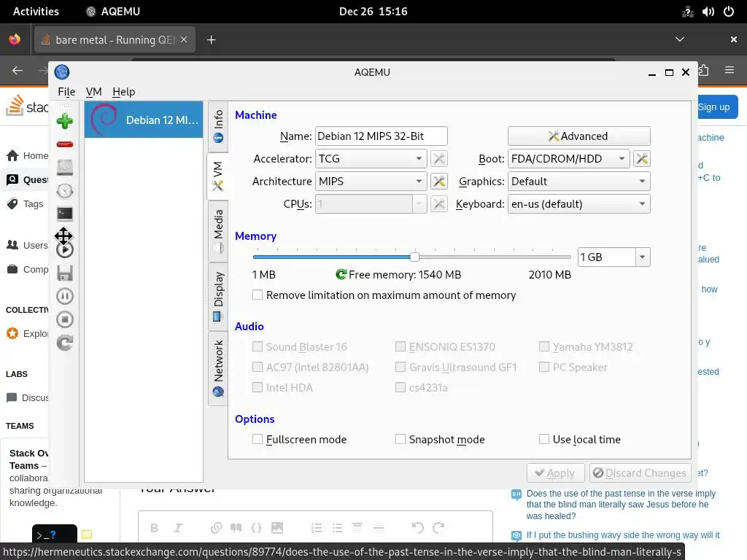747x560 pixels.
Task: Open the Accelerator TCG dropdown
Action: [x=371, y=158]
